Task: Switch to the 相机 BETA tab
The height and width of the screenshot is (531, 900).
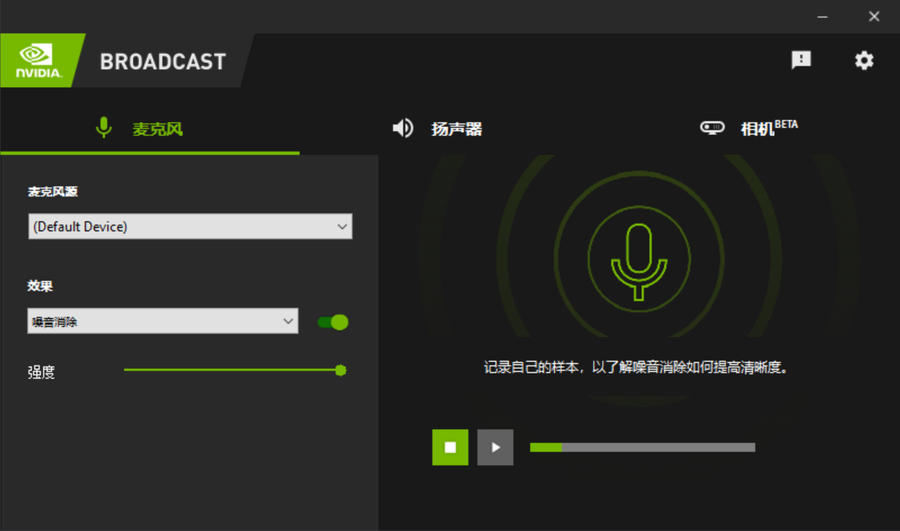Action: pos(768,128)
